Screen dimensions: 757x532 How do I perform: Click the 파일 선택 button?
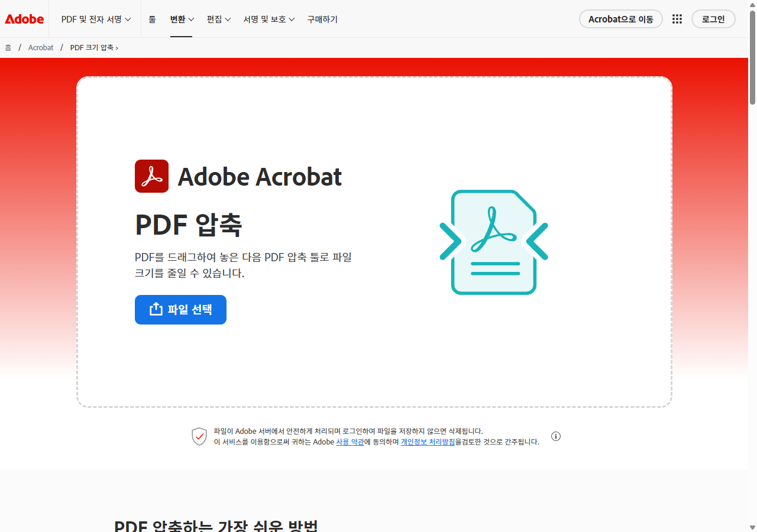coord(180,309)
